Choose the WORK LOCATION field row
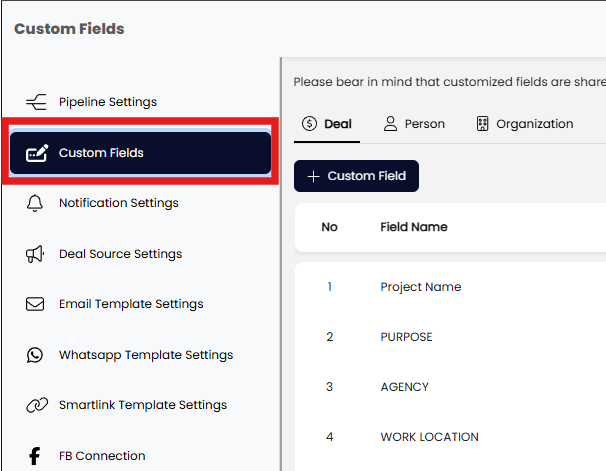 pos(429,437)
